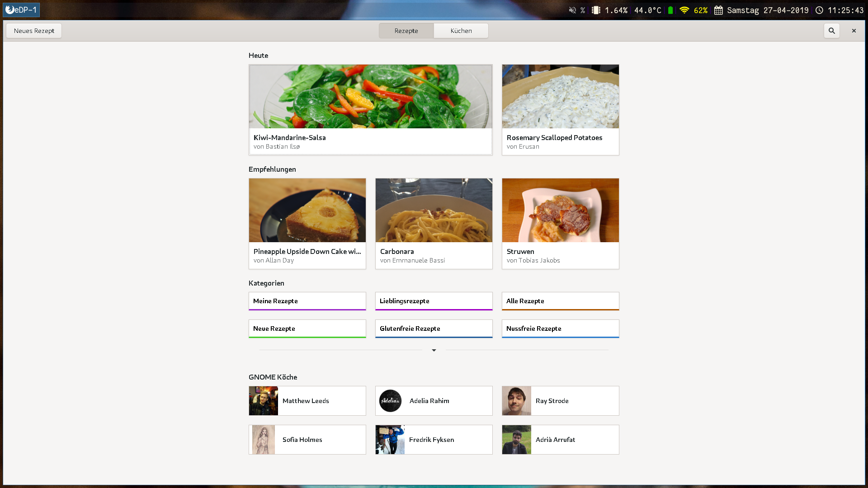
Task: Click the muted volume icon in status bar
Action: (572, 10)
